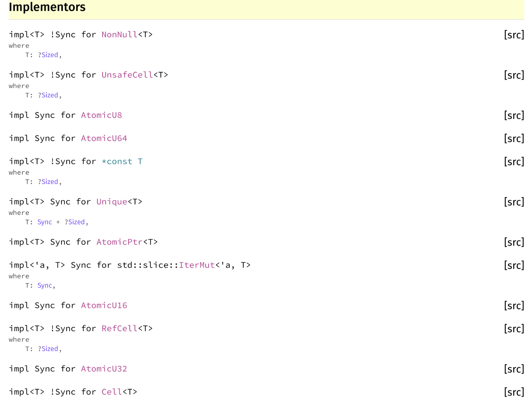532x405 pixels.
Task: Open the RefCell type link
Action: [x=119, y=328]
